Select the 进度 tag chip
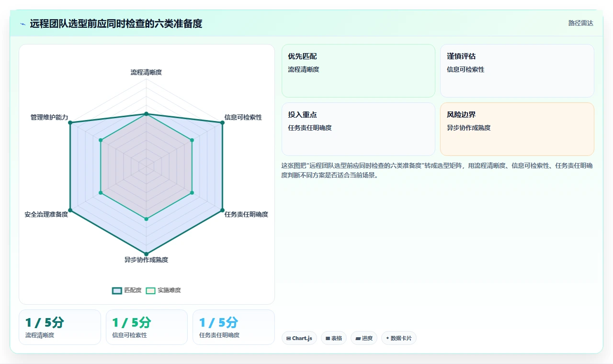Viewport: 613px width, 364px height. pos(364,338)
